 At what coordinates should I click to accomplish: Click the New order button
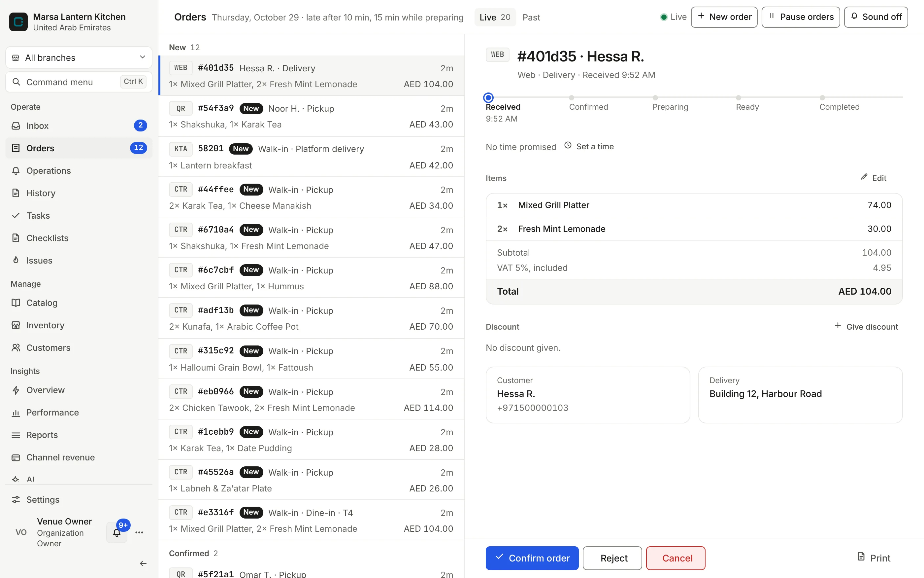click(724, 17)
